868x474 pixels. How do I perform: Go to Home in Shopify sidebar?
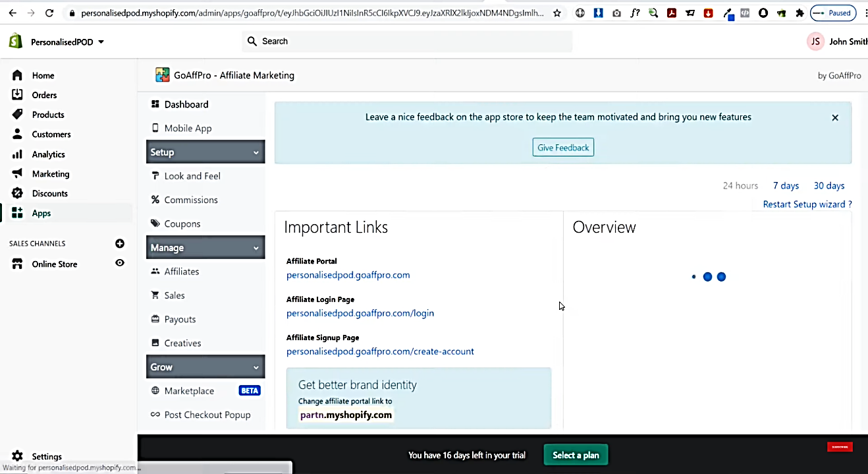click(x=43, y=75)
